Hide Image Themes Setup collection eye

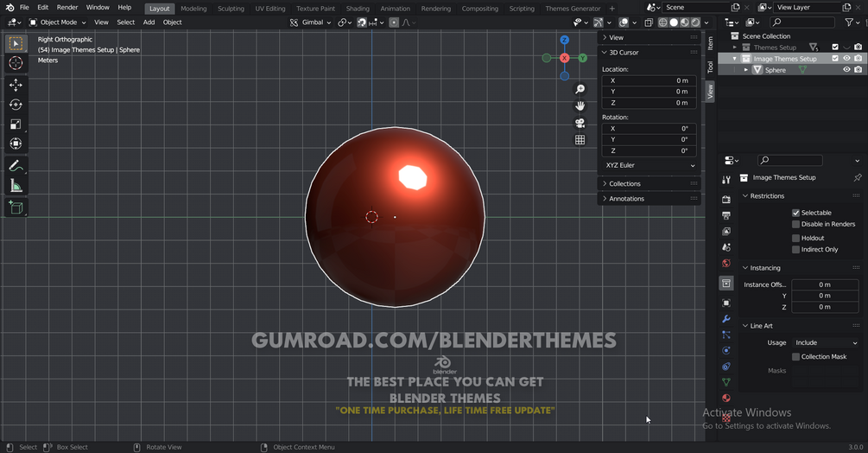coord(846,58)
